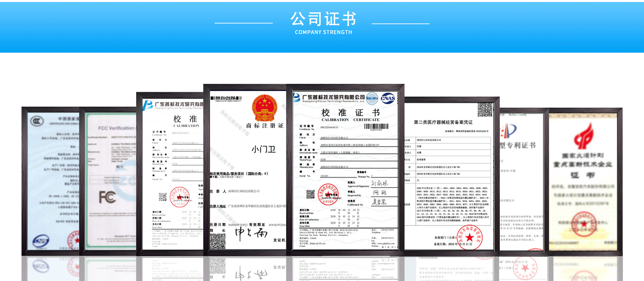This screenshot has width=644, height=281.
Task: Click the CCC logo on the leftmost certificate
Action: coord(37,121)
